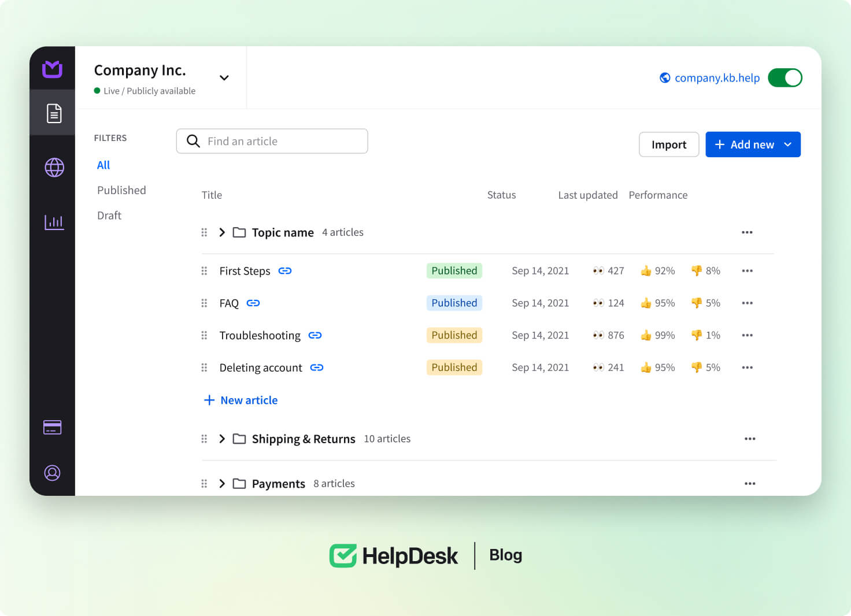Open the user profile icon in sidebar

tap(53, 473)
